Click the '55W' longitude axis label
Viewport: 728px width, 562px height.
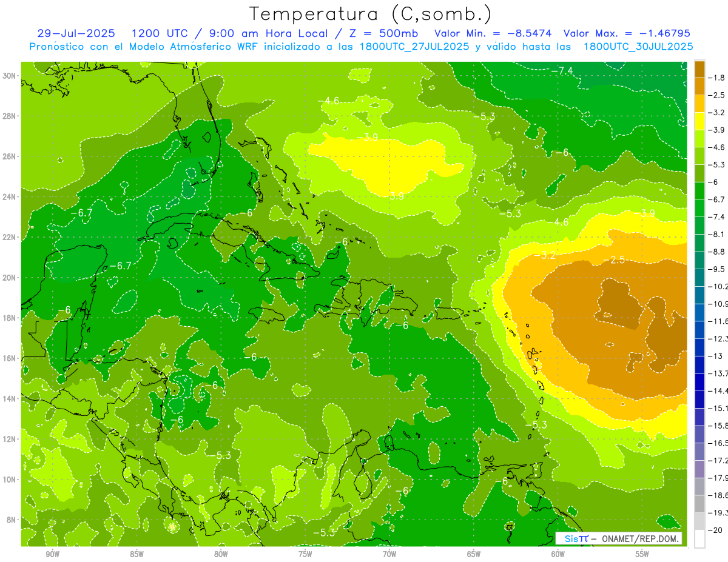click(642, 555)
